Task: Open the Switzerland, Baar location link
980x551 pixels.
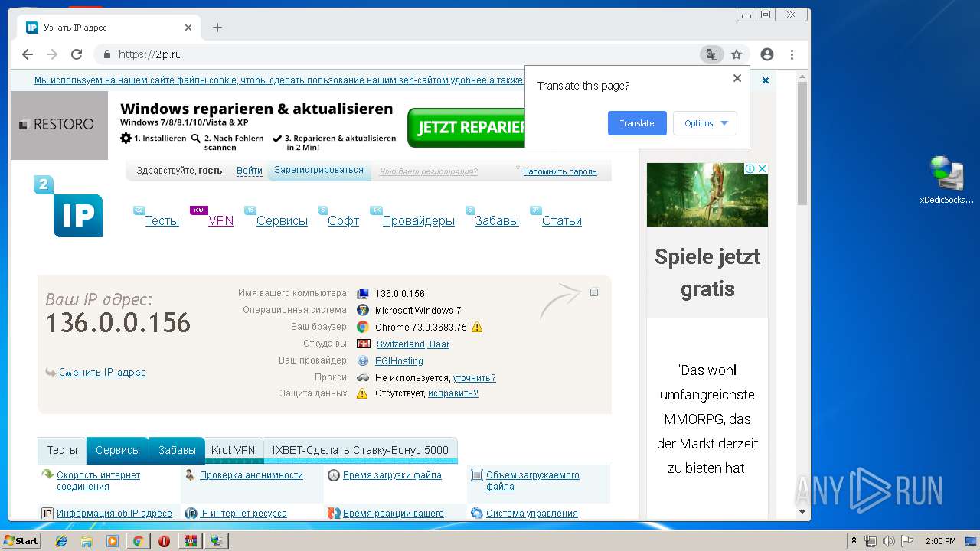Action: [x=413, y=344]
